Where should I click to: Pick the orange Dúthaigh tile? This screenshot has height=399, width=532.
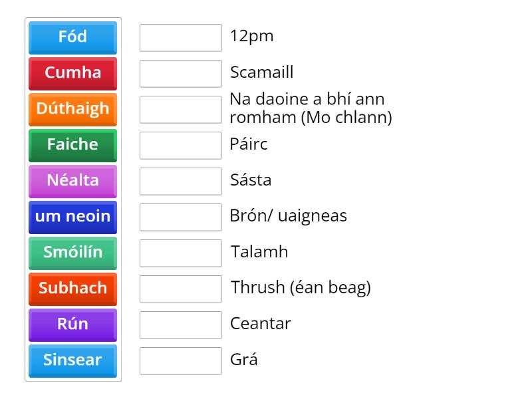[72, 109]
